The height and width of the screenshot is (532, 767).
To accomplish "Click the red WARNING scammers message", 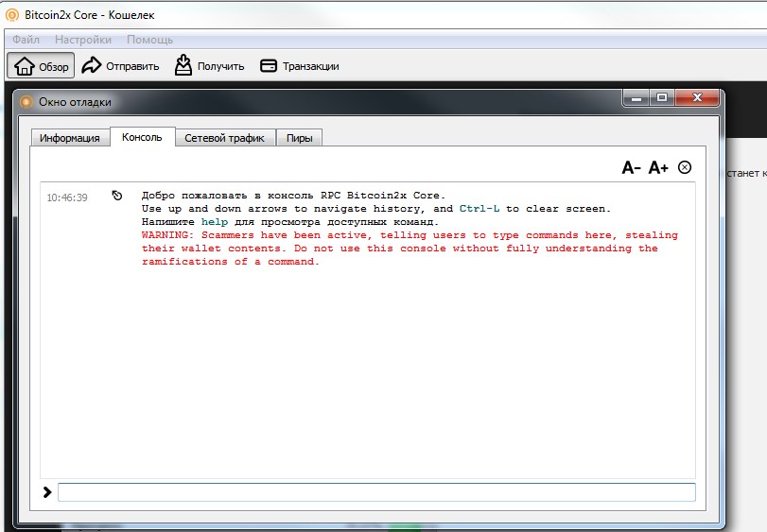I will (x=410, y=249).
